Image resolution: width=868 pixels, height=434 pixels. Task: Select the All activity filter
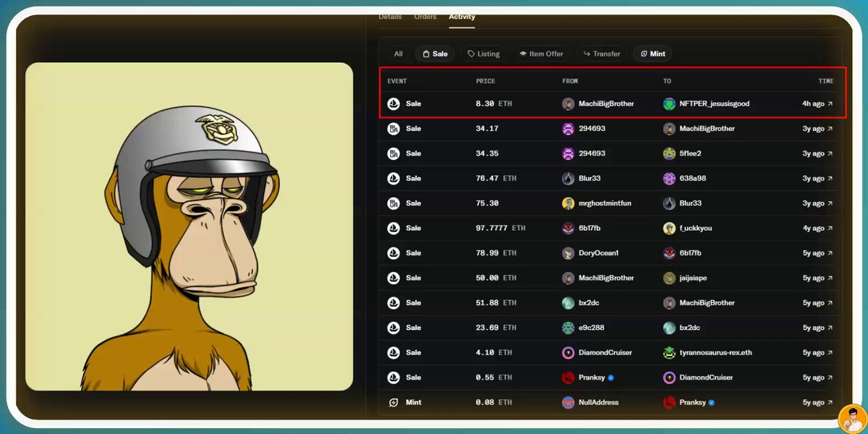pyautogui.click(x=399, y=54)
